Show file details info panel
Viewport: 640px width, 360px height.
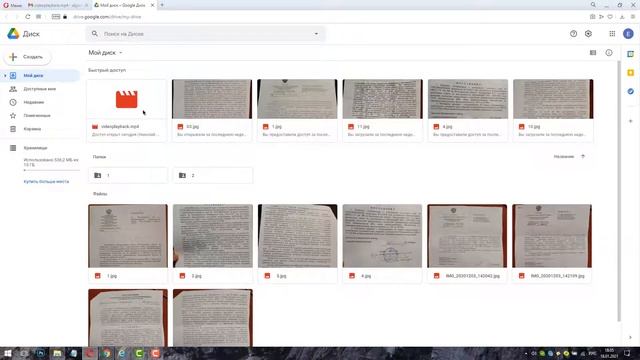pyautogui.click(x=609, y=53)
